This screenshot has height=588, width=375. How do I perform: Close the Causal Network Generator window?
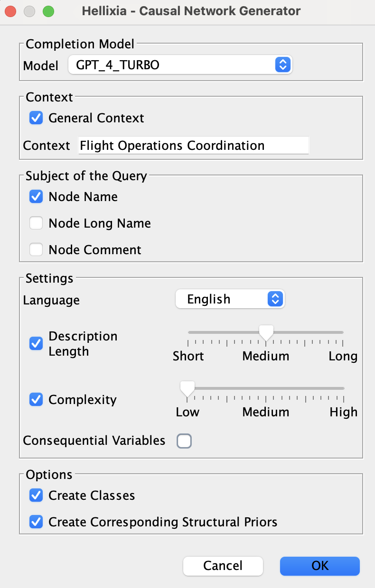click(11, 11)
